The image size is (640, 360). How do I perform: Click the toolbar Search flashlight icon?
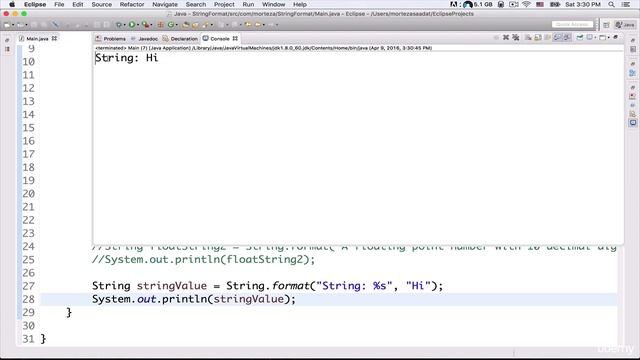point(205,24)
